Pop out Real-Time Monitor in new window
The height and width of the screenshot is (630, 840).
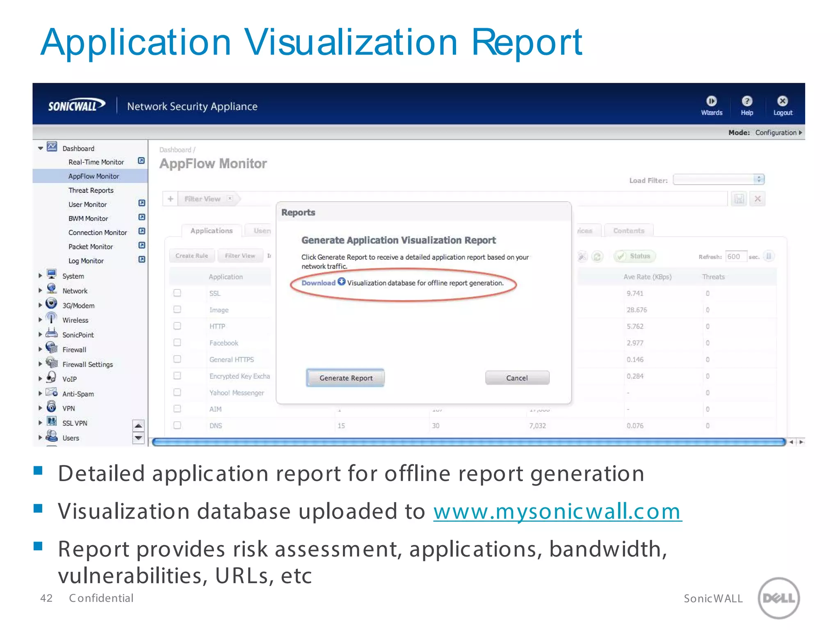pyautogui.click(x=142, y=161)
